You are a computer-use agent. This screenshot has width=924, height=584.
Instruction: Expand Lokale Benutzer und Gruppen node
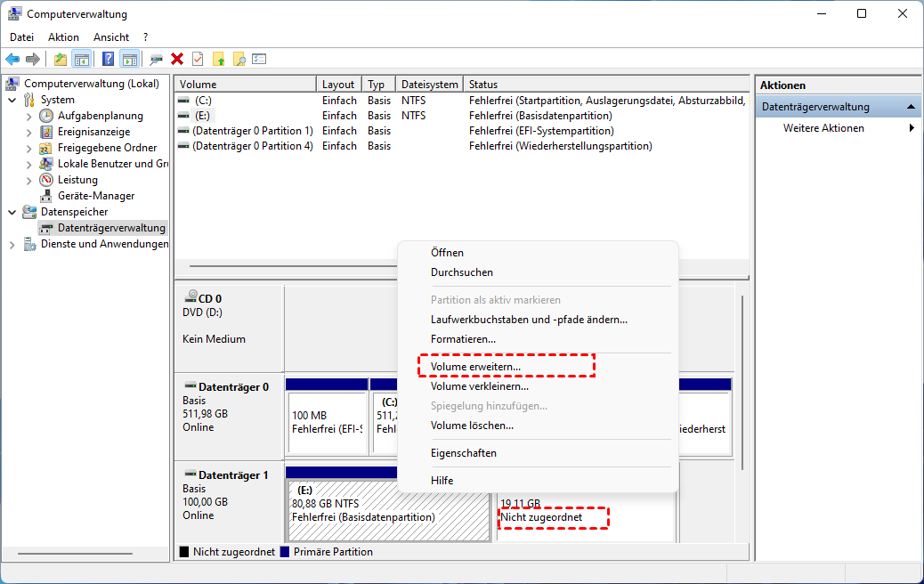(28, 164)
